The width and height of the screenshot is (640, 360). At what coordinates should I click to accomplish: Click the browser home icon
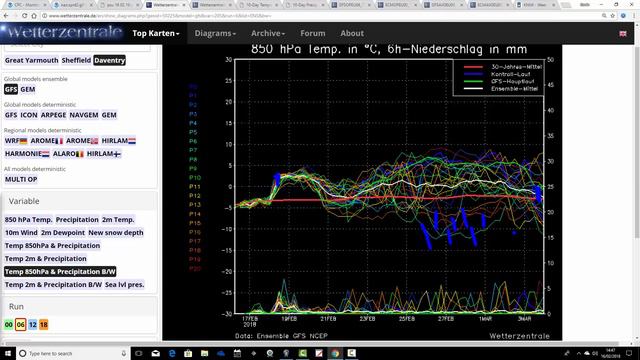[34, 16]
